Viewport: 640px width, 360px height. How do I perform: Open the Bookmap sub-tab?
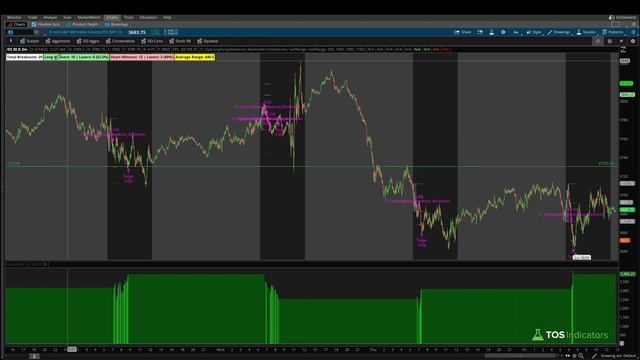(116, 24)
